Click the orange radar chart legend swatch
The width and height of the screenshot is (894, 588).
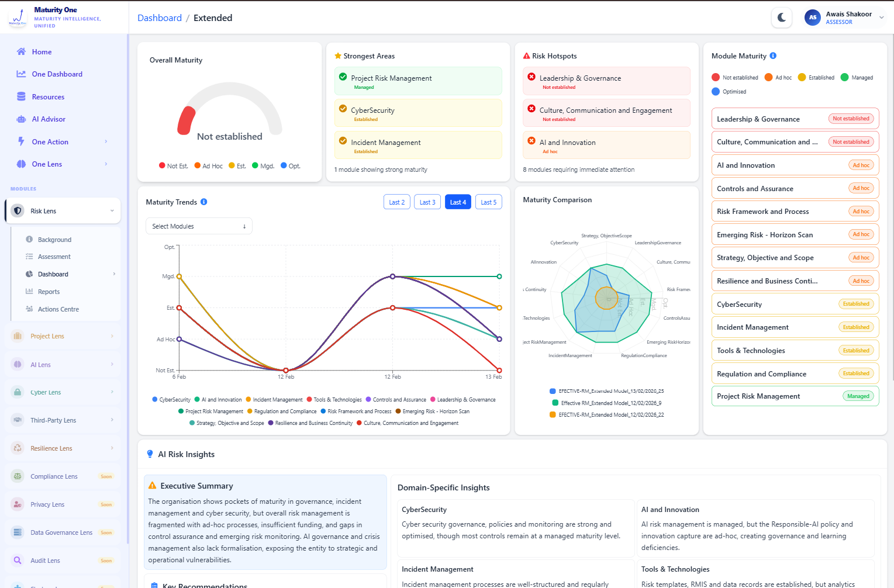(x=553, y=415)
